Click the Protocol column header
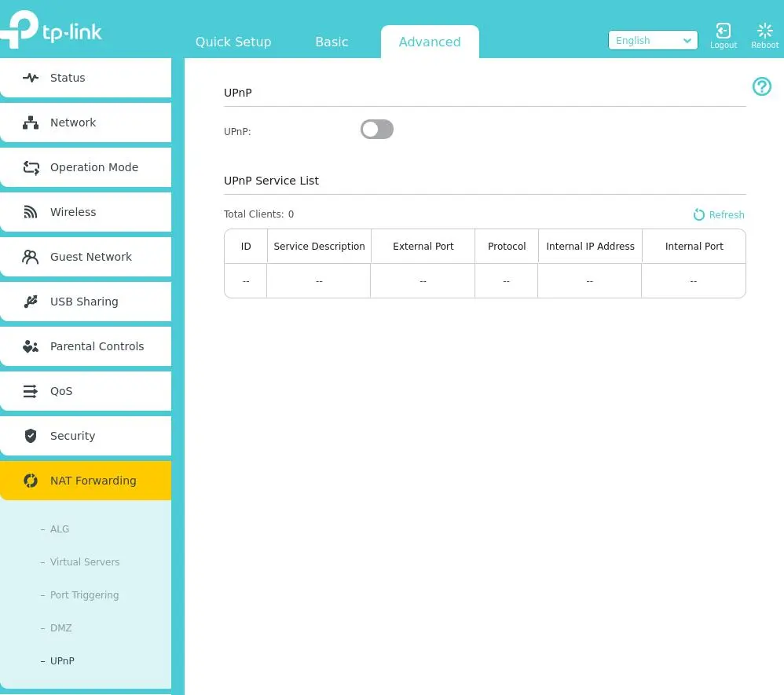 (507, 246)
